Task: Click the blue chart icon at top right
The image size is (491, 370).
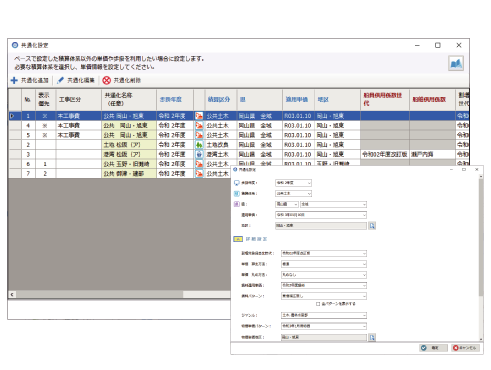Action: (456, 63)
